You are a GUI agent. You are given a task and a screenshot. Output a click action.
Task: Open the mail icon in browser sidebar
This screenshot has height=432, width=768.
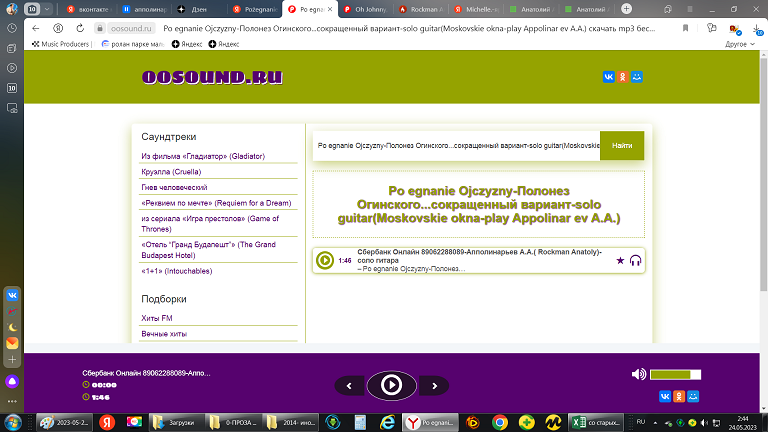coord(12,343)
